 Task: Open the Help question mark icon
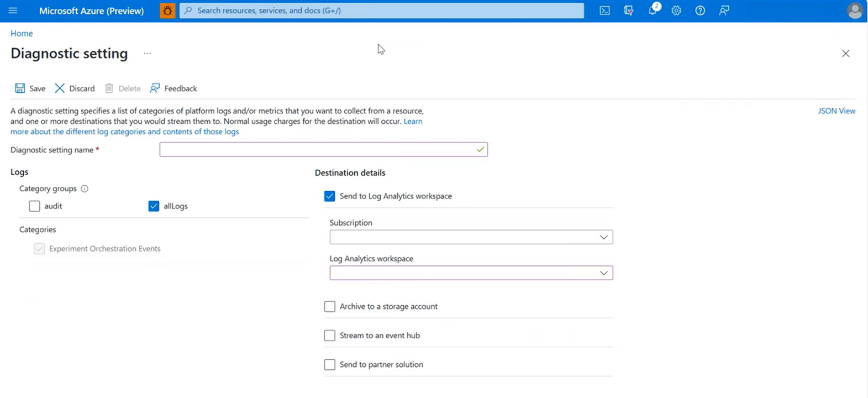click(x=700, y=11)
